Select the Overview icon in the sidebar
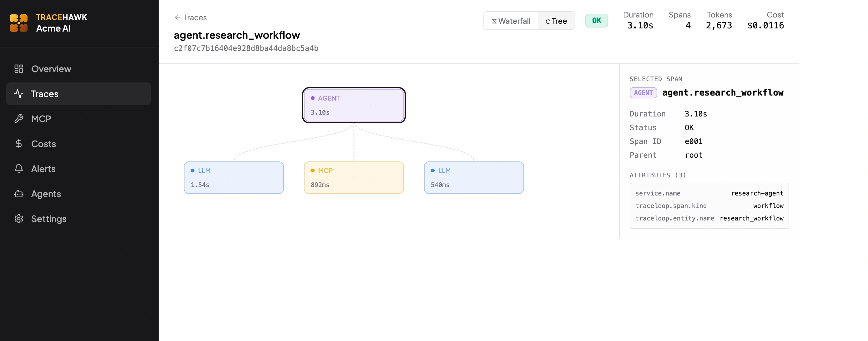The image size is (868, 341). pyautogui.click(x=18, y=69)
